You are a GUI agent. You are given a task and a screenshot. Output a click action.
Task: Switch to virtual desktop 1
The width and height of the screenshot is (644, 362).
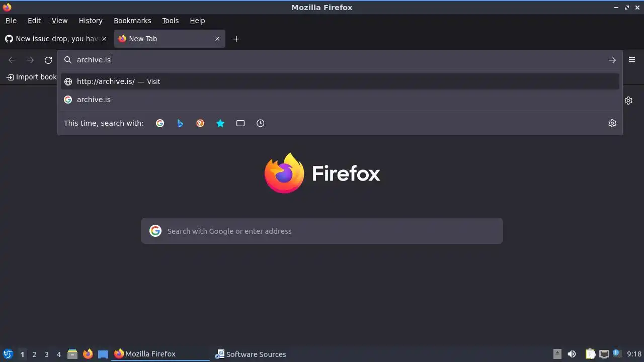click(x=22, y=354)
